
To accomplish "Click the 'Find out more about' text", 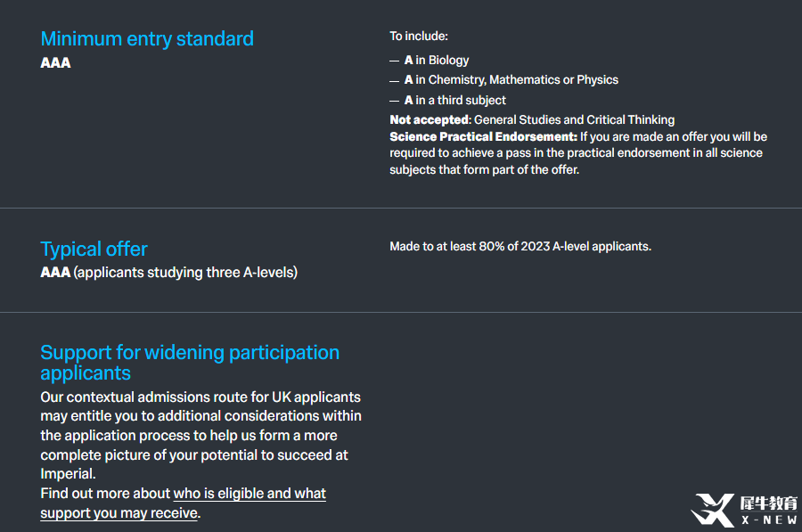I will [105, 494].
